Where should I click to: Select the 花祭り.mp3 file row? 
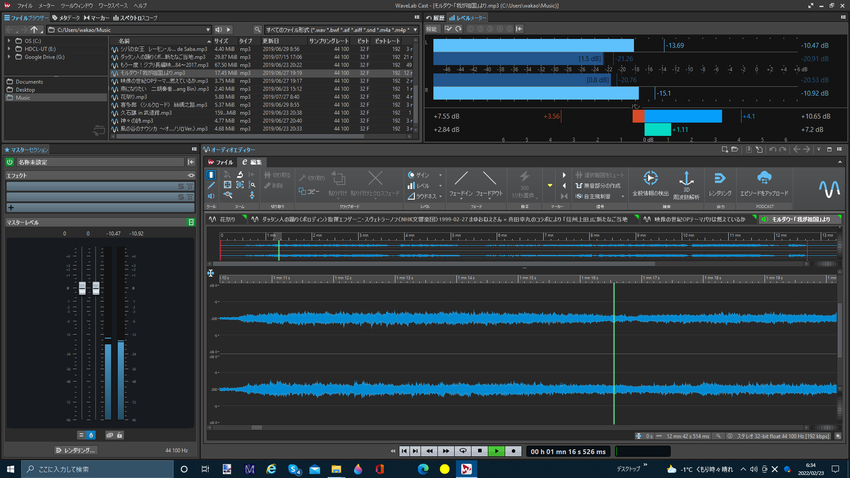263,97
